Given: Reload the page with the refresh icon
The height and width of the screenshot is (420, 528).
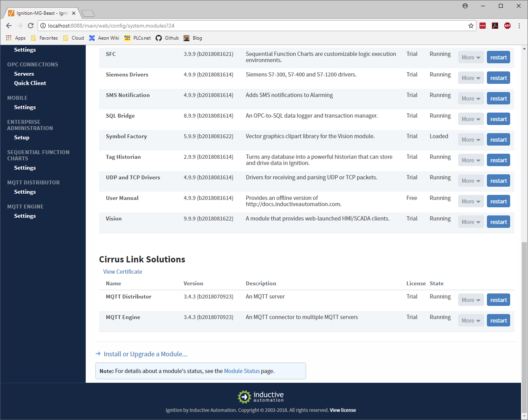Looking at the screenshot, I should pos(31,26).
